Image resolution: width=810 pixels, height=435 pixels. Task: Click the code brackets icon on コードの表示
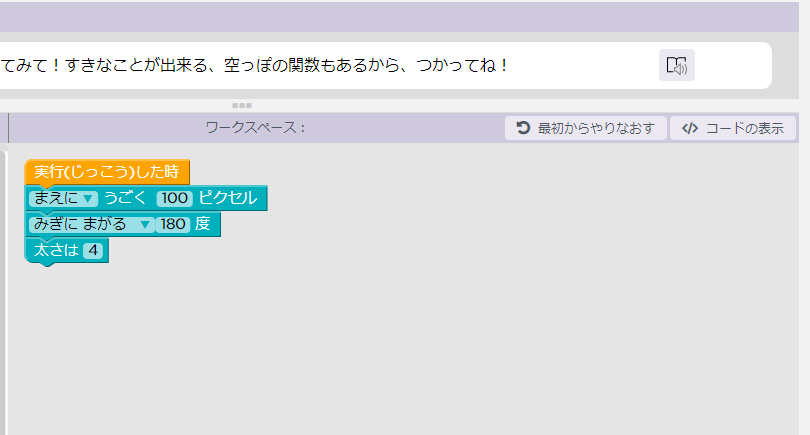(x=690, y=128)
